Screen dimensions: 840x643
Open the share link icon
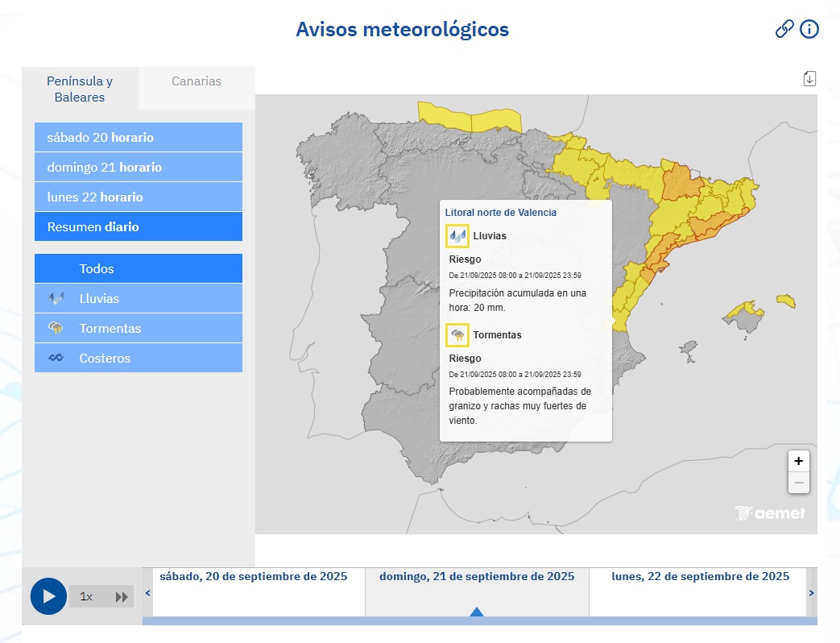tap(784, 28)
